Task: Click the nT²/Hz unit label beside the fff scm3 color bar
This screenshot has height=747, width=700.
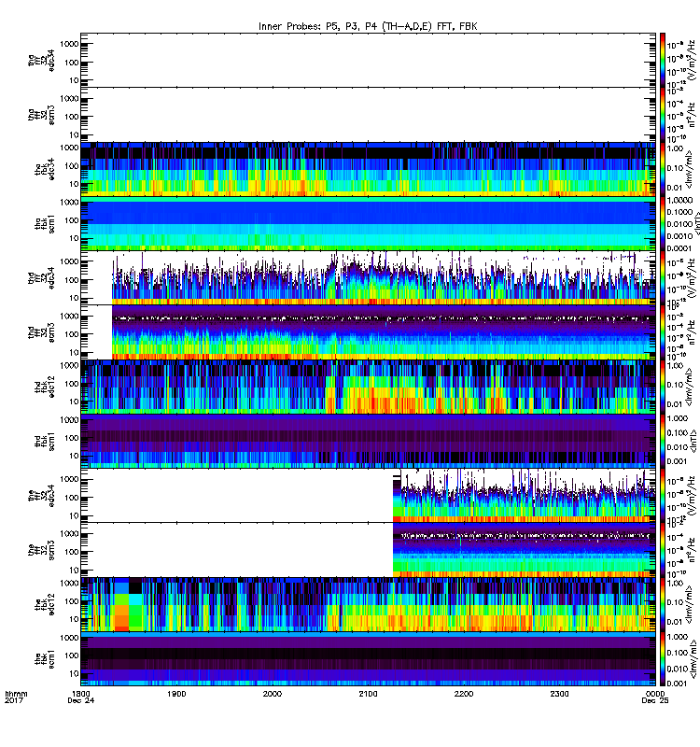Action: [692, 550]
